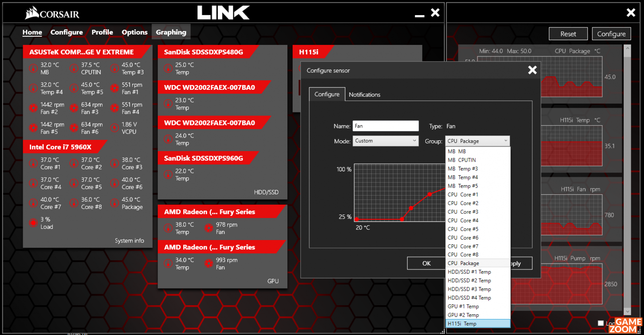Image resolution: width=644 pixels, height=335 pixels.
Task: Open the Mode dropdown showing Custom
Action: (385, 141)
